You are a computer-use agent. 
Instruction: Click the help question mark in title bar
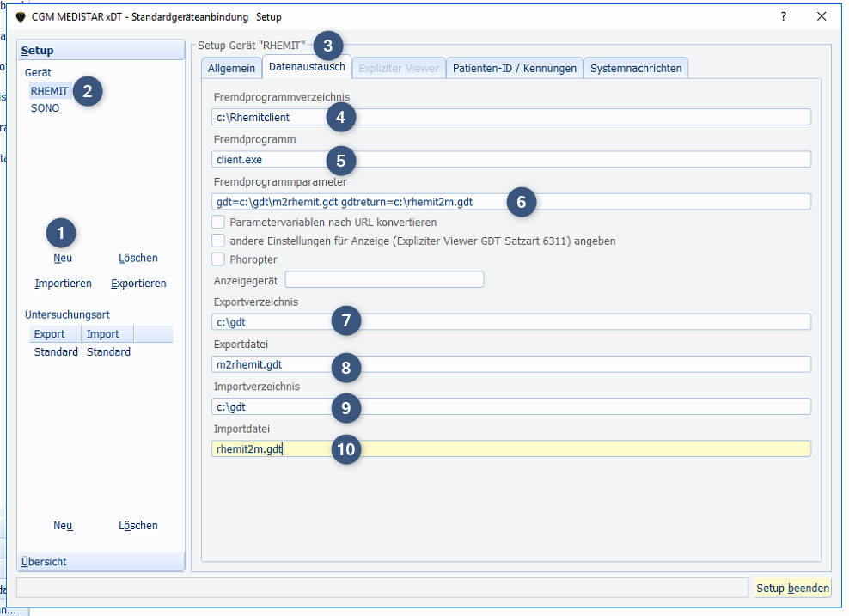click(783, 16)
